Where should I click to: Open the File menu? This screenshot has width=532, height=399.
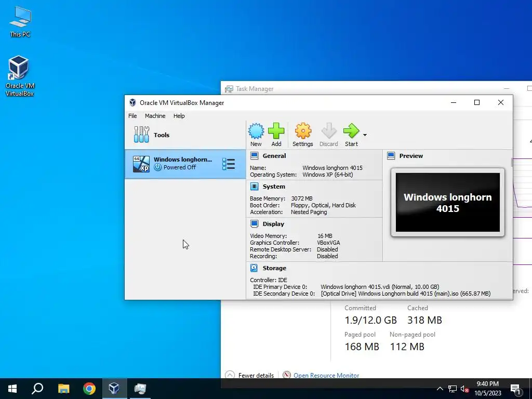(132, 116)
